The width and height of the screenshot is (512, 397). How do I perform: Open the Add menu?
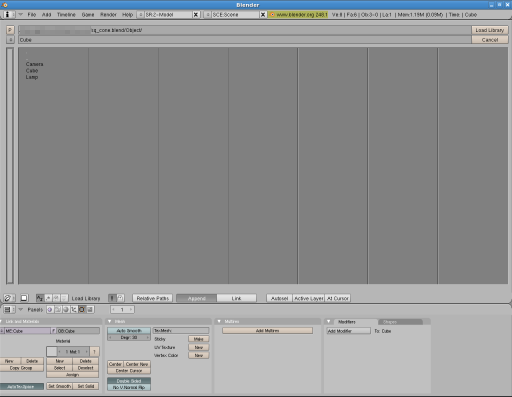coord(46,15)
